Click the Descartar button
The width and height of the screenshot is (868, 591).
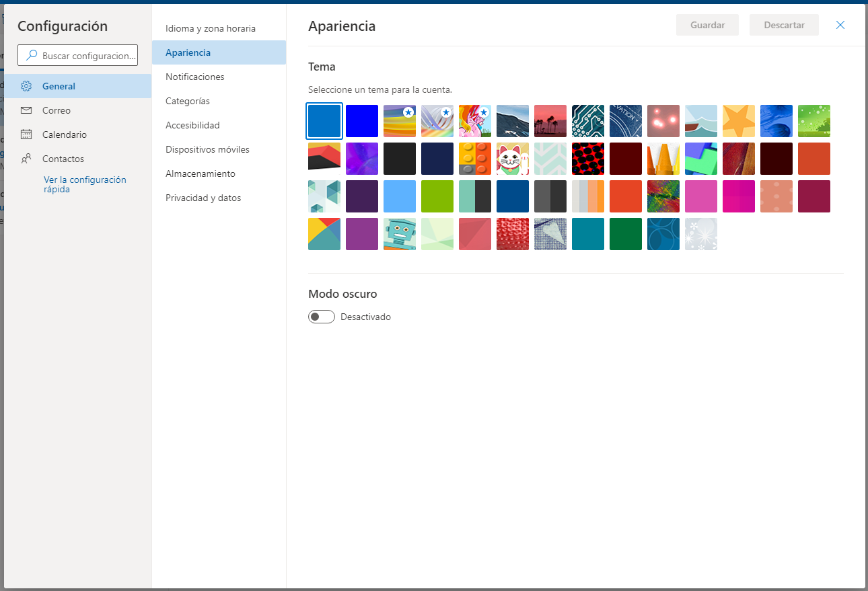tap(785, 25)
